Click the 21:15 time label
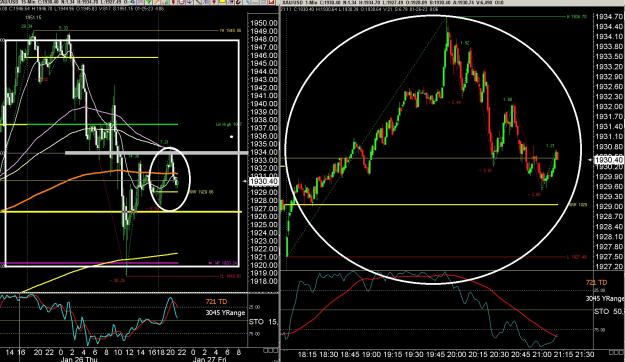This screenshot has width=625, height=362. tap(563, 354)
